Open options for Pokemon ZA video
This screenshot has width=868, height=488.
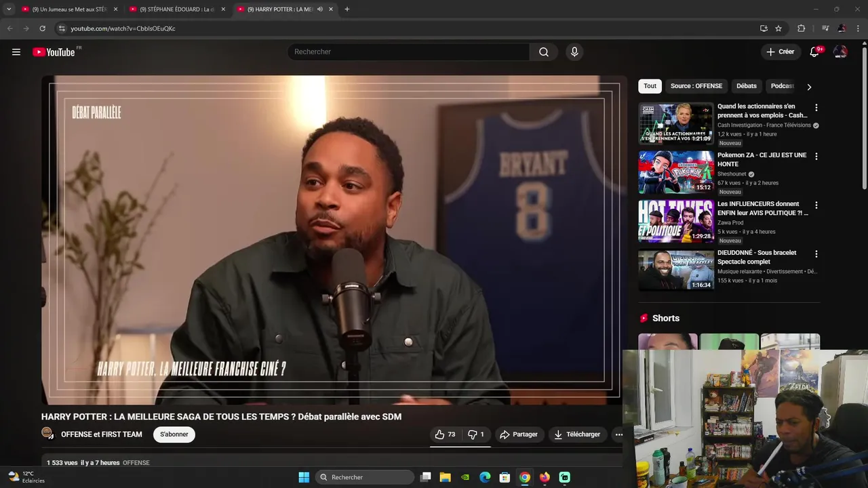pyautogui.click(x=816, y=157)
